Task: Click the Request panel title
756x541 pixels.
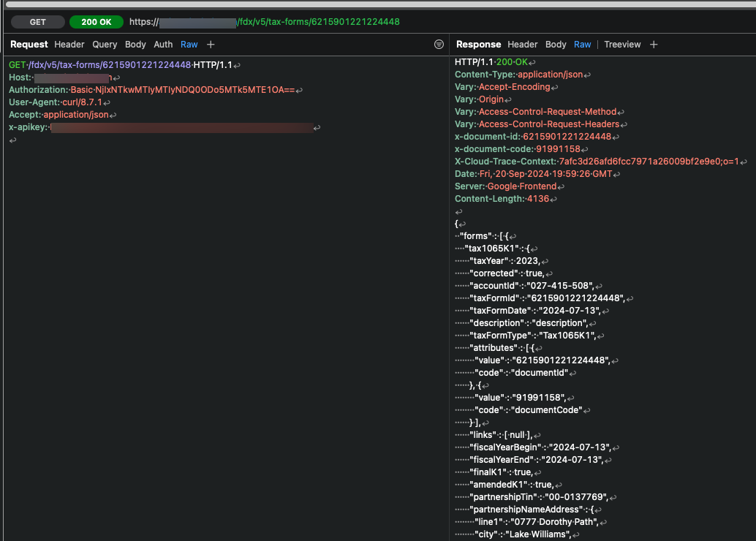Action: 29,45
